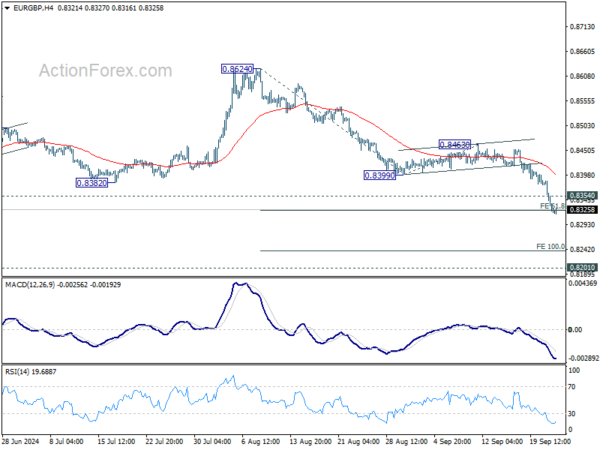Screen dimensions: 600x450
Task: Select the FE 100.0 Fibonacci label
Action: pyautogui.click(x=550, y=246)
